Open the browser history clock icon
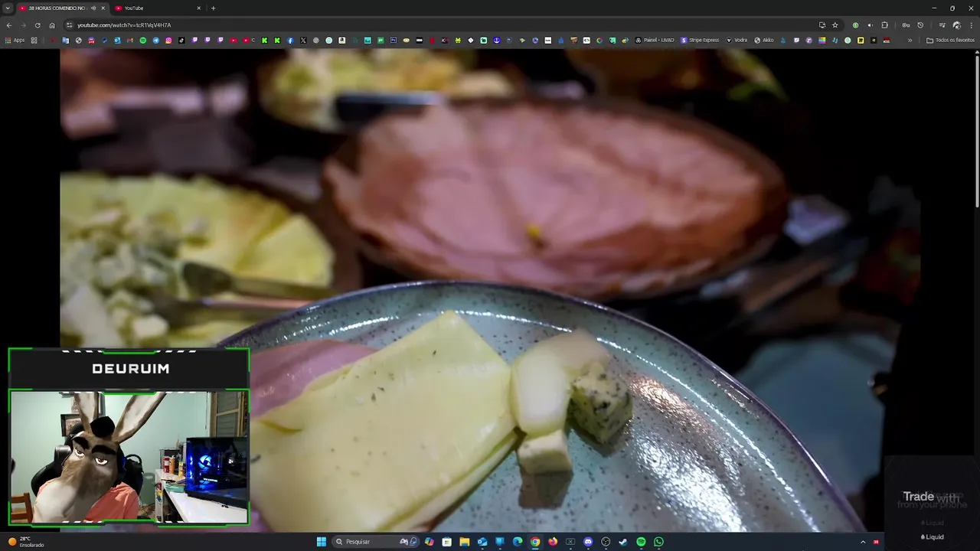The height and width of the screenshot is (551, 980). click(x=920, y=24)
